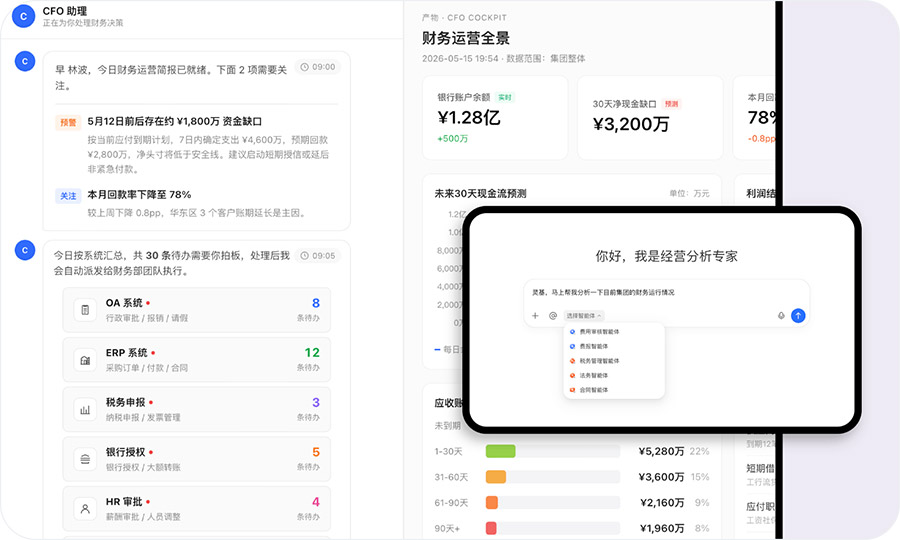Click the 实时 badge on bank balance
900x540 pixels.
(505, 98)
